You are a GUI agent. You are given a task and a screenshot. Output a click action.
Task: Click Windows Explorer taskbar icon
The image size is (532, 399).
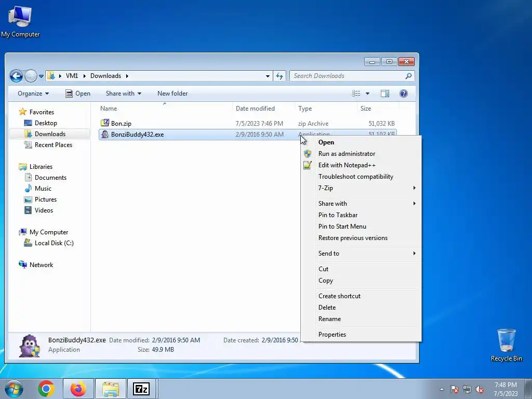(x=111, y=389)
